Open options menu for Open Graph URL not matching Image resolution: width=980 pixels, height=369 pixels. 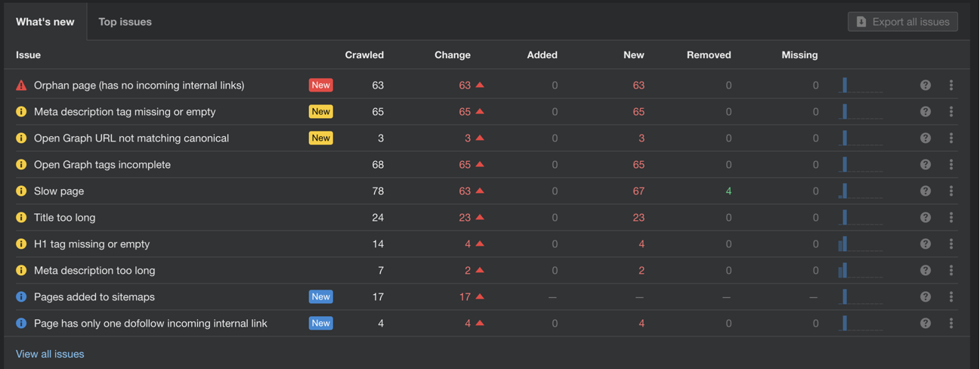pyautogui.click(x=951, y=138)
